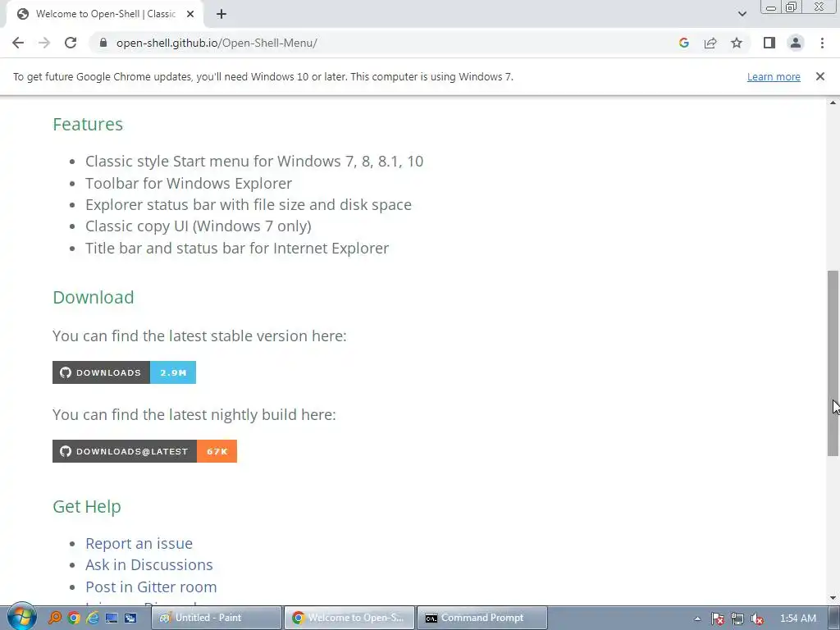Follow the Learn more link in the update notice

coord(774,76)
